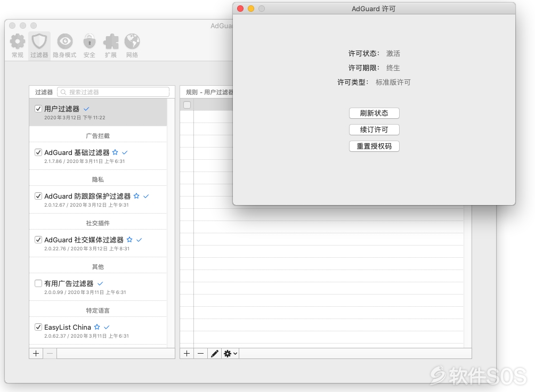Click 重置授权码 button in license window
535x392 pixels.
[374, 146]
